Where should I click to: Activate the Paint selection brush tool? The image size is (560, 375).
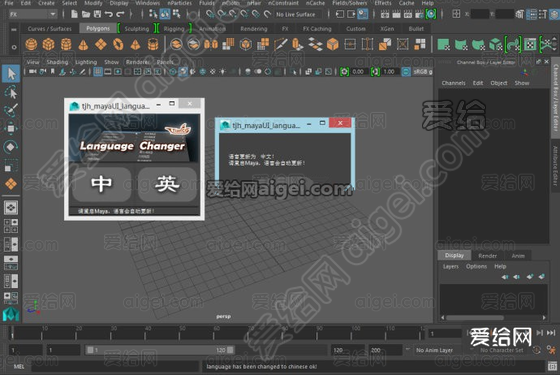click(11, 110)
